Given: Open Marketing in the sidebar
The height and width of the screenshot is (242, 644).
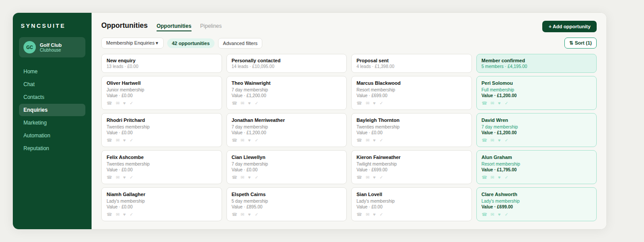Looking at the screenshot, I should click(52, 123).
